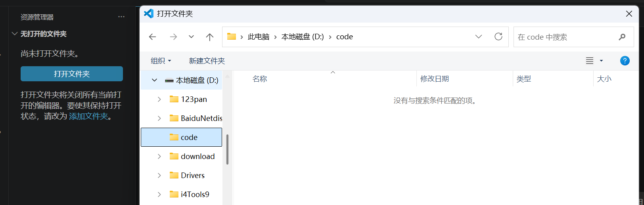644x205 pixels.
Task: Select 本地磁盘 (D:) in tree
Action: [197, 80]
